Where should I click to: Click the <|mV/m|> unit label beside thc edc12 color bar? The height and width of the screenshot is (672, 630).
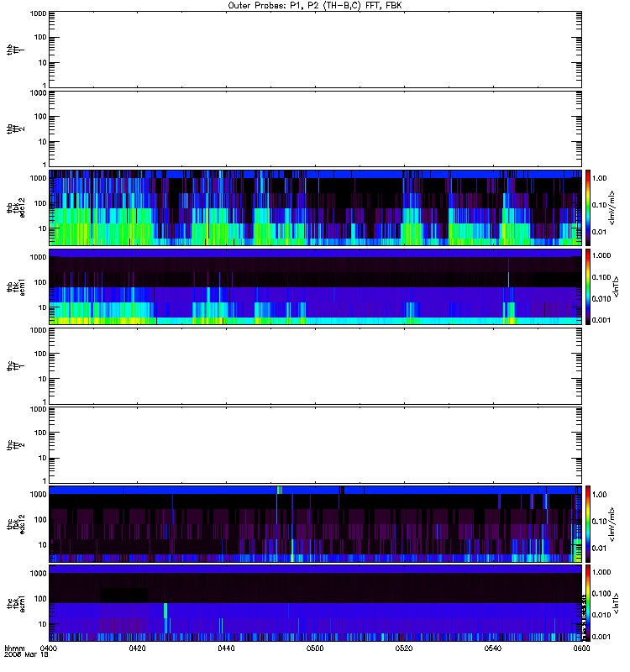[612, 524]
